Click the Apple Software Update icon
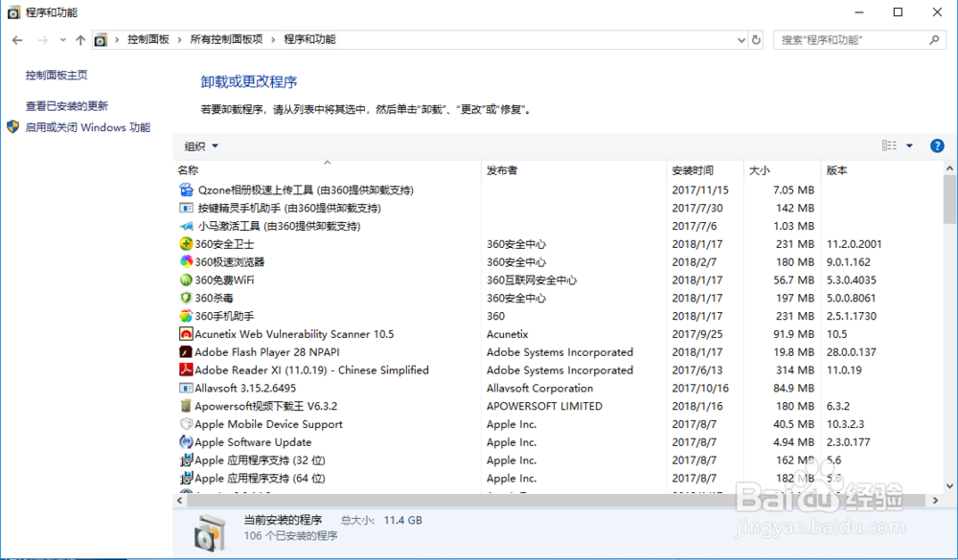The image size is (958, 560). click(x=186, y=441)
